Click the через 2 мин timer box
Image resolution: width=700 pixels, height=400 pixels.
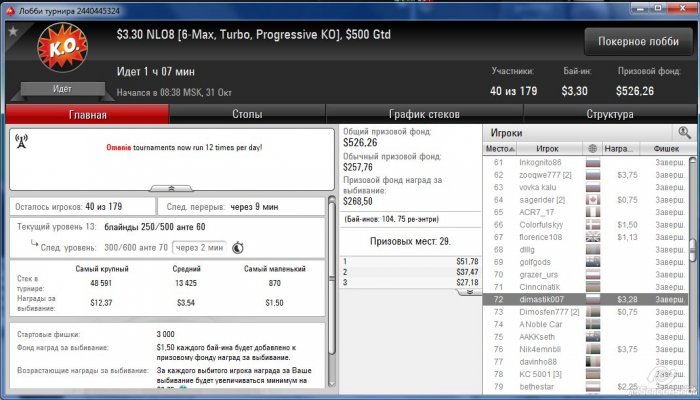pyautogui.click(x=200, y=247)
